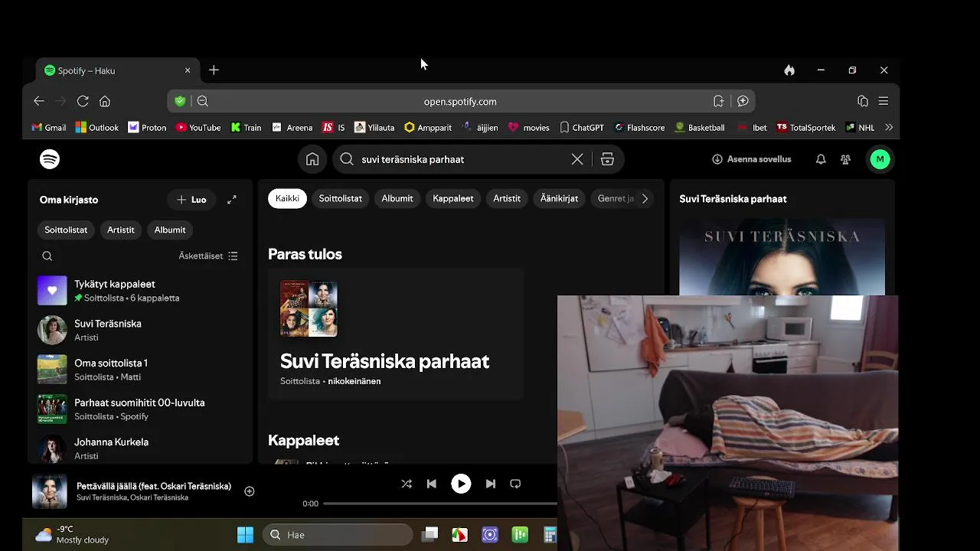Click the Windows Start button
Image resolution: width=980 pixels, height=551 pixels.
tap(245, 535)
